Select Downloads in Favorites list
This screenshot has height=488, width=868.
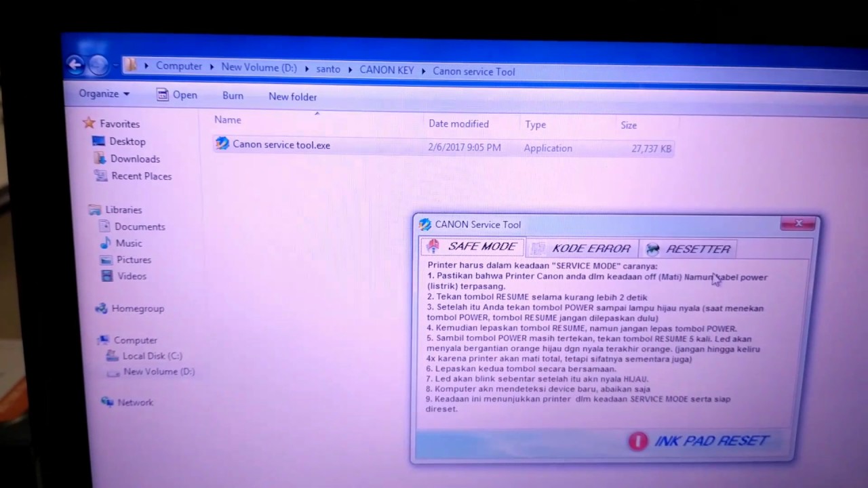click(135, 159)
